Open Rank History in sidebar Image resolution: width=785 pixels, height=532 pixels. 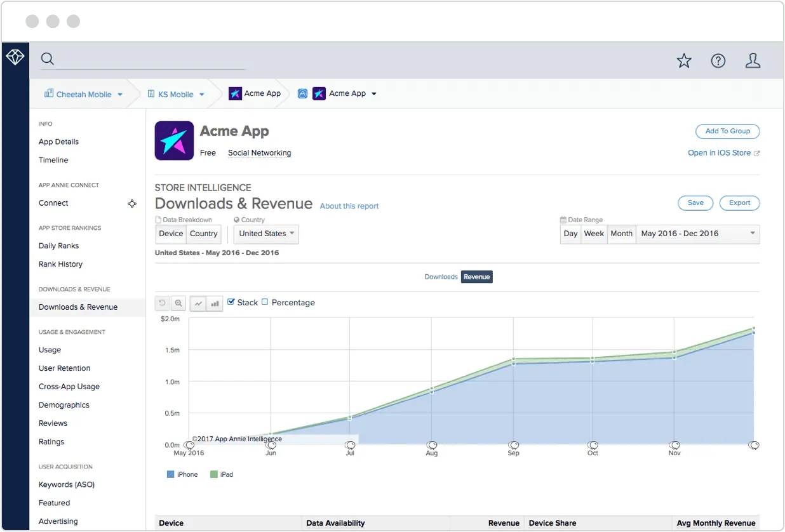(x=60, y=265)
